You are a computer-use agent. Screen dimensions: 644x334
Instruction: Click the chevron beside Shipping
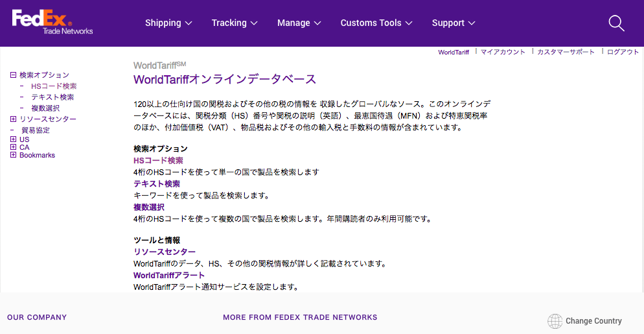[189, 23]
